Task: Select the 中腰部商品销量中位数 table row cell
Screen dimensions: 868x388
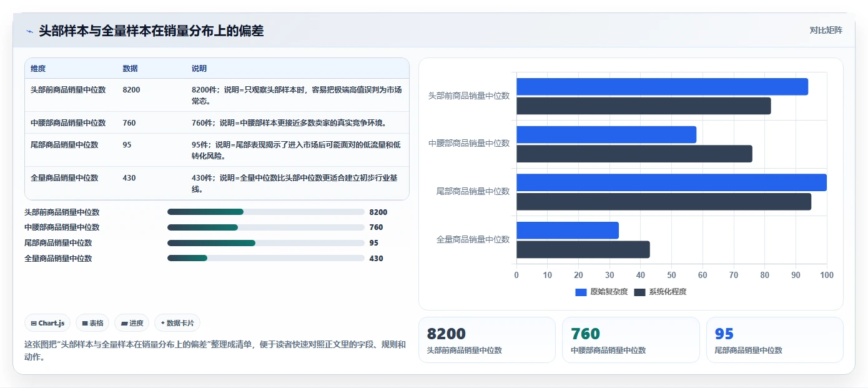Action: point(68,123)
